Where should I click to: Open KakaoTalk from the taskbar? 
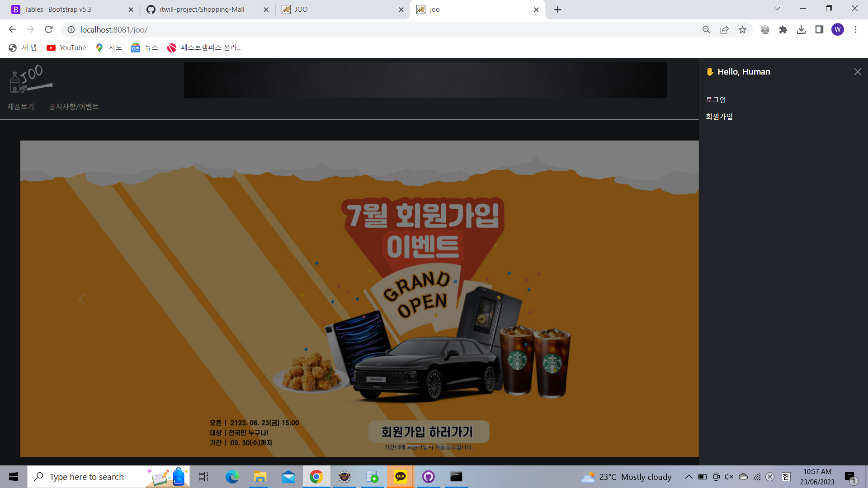pos(401,477)
